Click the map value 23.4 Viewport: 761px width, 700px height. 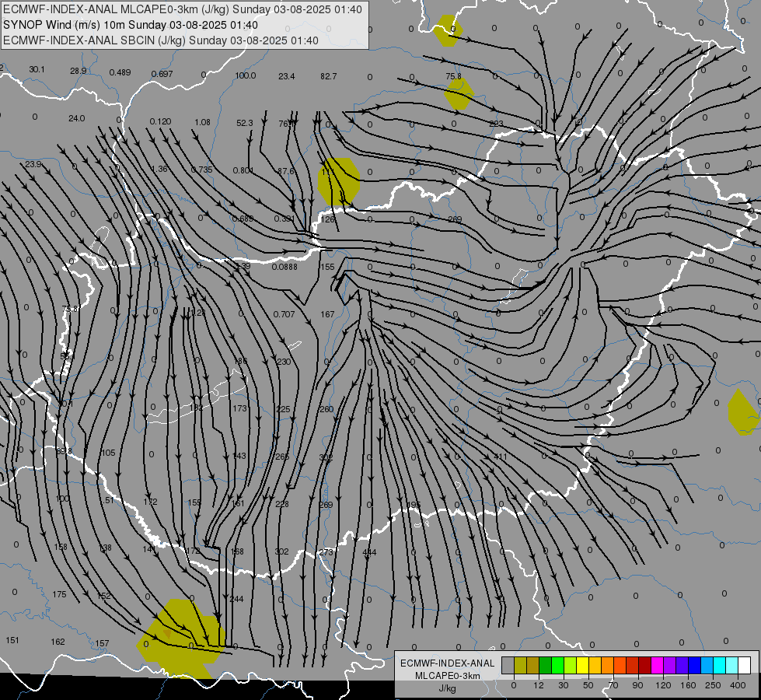(286, 76)
